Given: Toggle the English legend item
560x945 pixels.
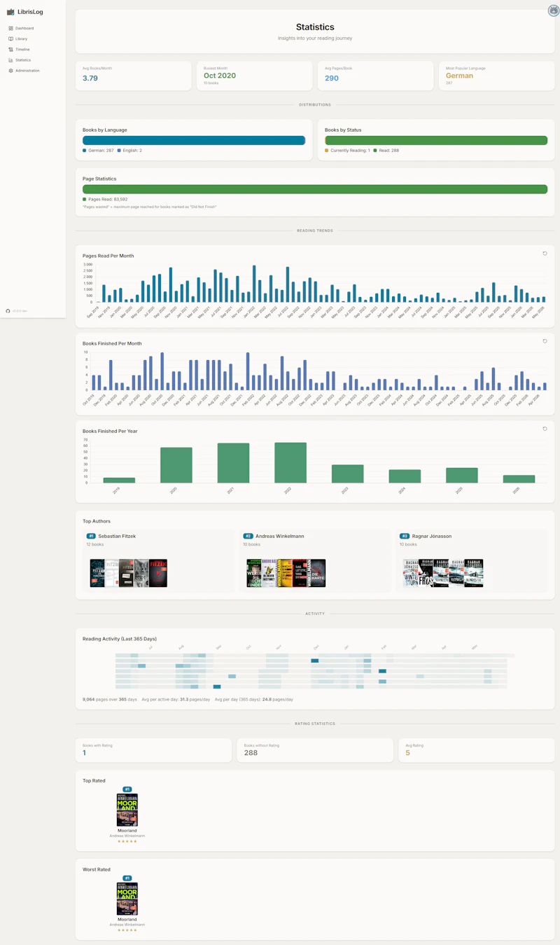Looking at the screenshot, I should tap(129, 150).
